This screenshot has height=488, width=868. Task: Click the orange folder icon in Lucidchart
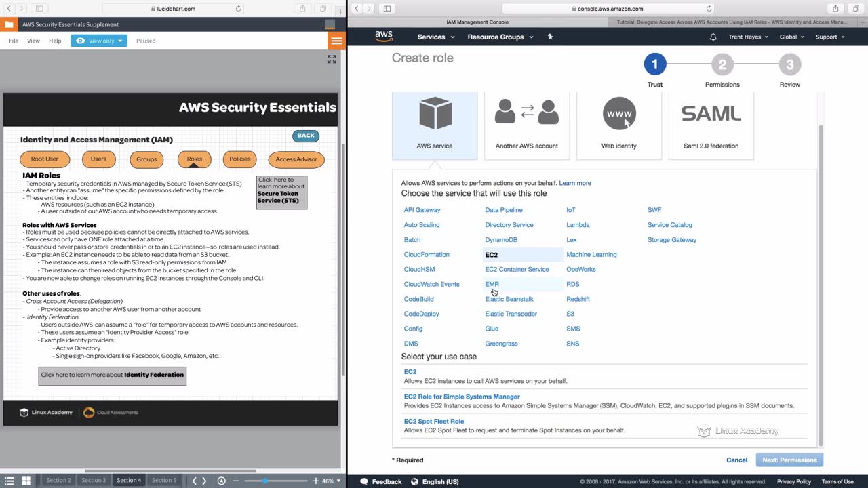(x=8, y=24)
